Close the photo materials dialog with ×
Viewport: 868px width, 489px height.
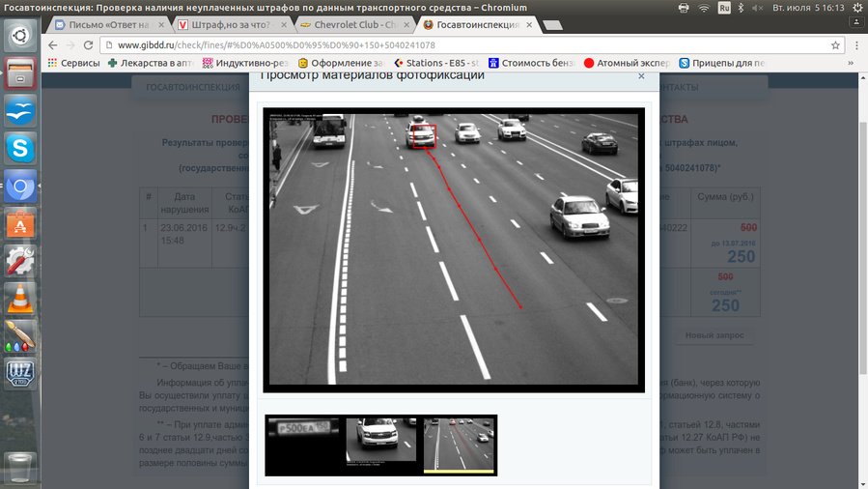pos(641,76)
